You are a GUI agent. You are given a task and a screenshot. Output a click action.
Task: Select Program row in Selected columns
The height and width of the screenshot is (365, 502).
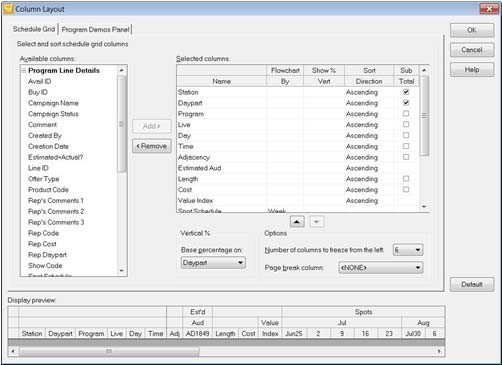(298, 114)
